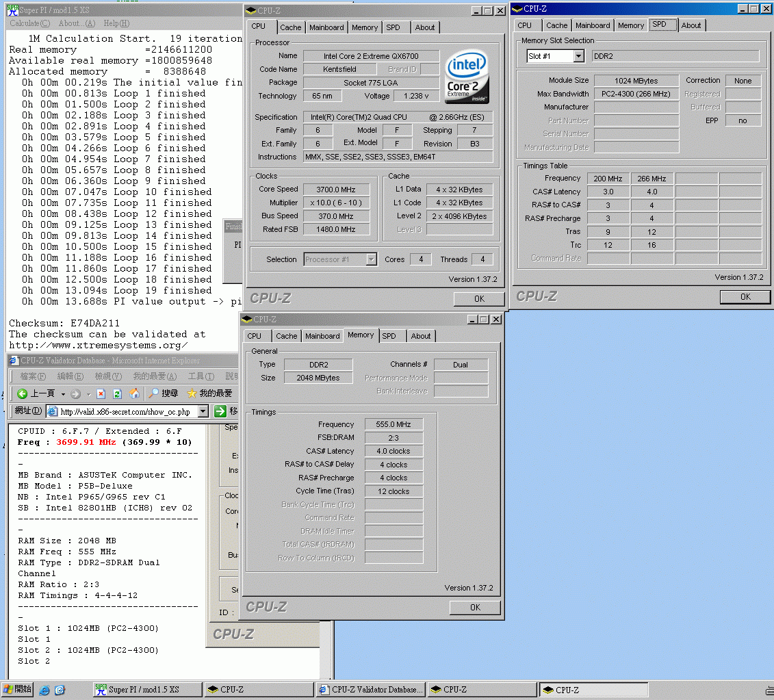Viewport: 774px width, 700px height.
Task: Click the Home icon in Internet Explorer
Action: 133,393
